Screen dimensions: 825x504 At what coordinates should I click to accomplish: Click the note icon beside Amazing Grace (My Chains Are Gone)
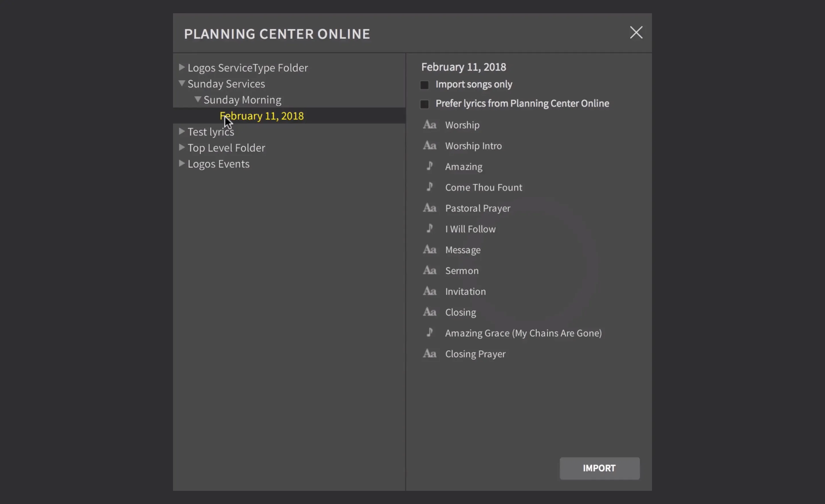tap(430, 333)
